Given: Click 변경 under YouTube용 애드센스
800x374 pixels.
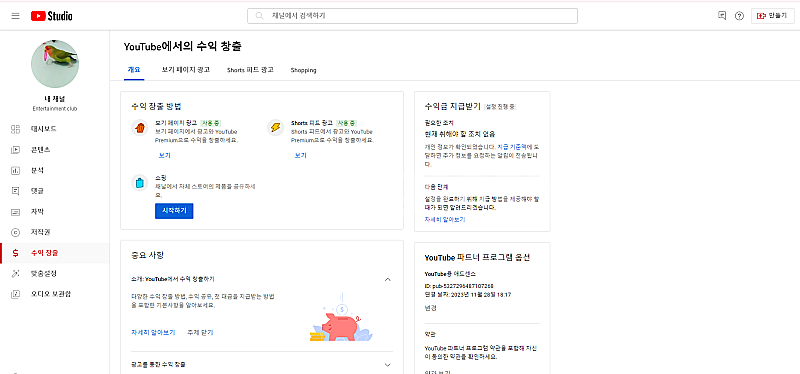Looking at the screenshot, I should point(430,308).
